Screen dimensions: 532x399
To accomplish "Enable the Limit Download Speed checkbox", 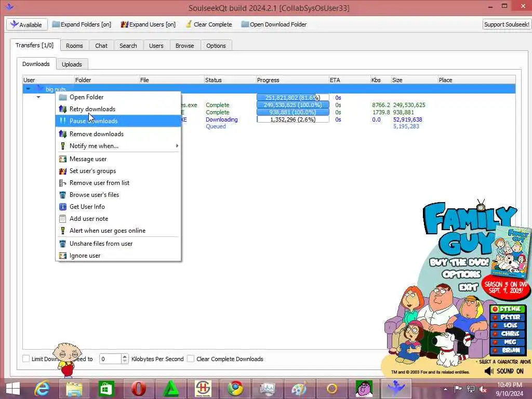I will pos(26,358).
